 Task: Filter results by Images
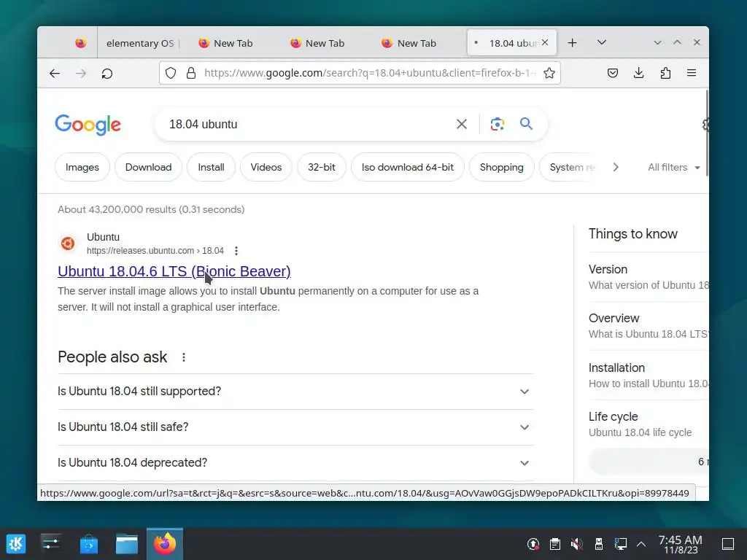click(82, 167)
